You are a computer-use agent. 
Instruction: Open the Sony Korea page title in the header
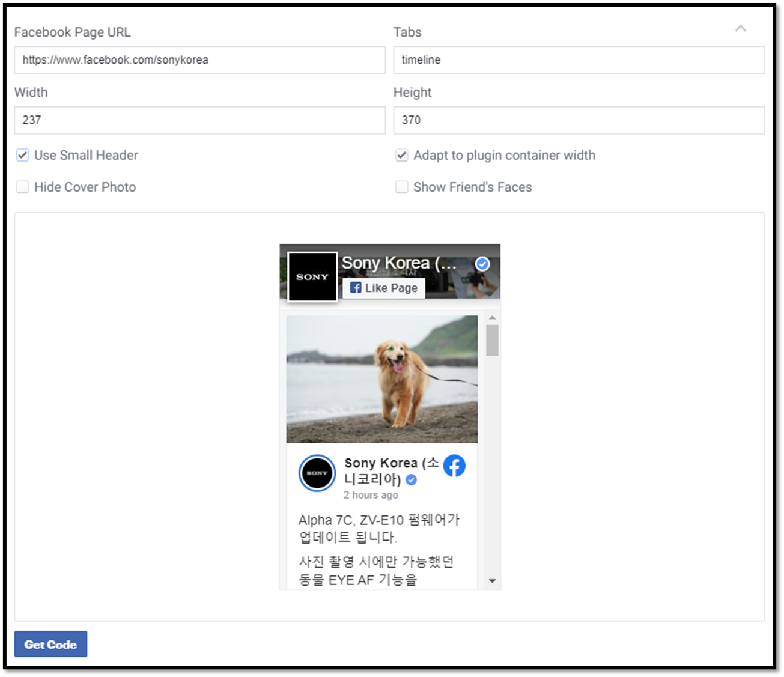pyautogui.click(x=400, y=263)
